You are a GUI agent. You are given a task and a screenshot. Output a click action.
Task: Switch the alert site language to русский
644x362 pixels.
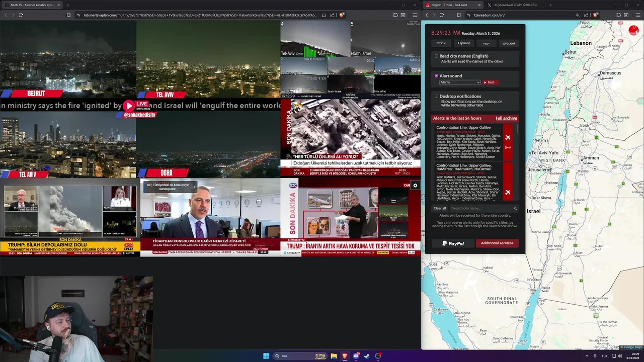(x=509, y=43)
